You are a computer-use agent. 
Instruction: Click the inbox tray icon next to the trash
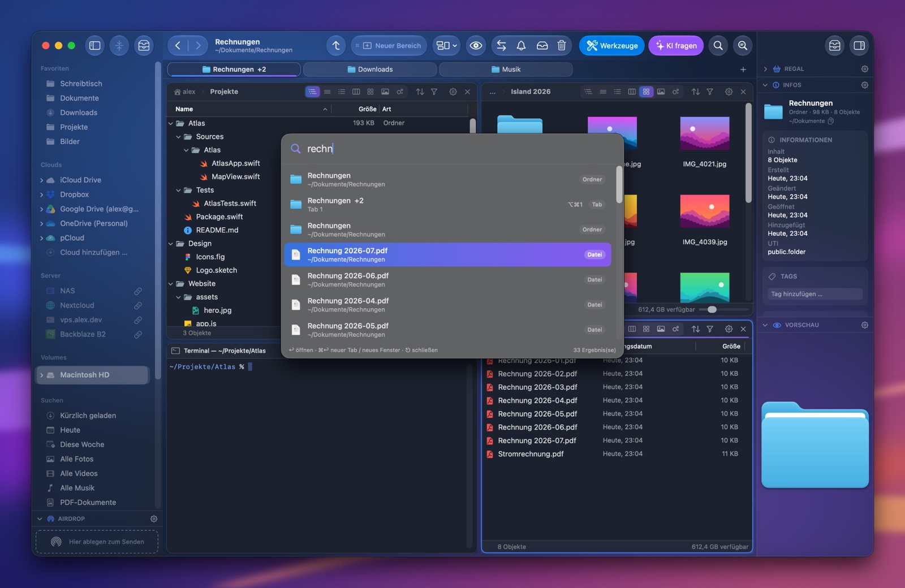[542, 46]
